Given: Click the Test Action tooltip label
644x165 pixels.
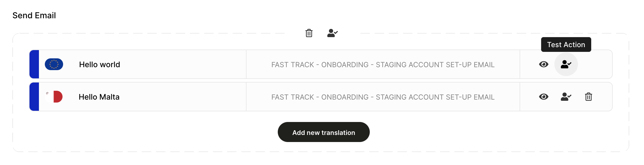Looking at the screenshot, I should click(566, 44).
